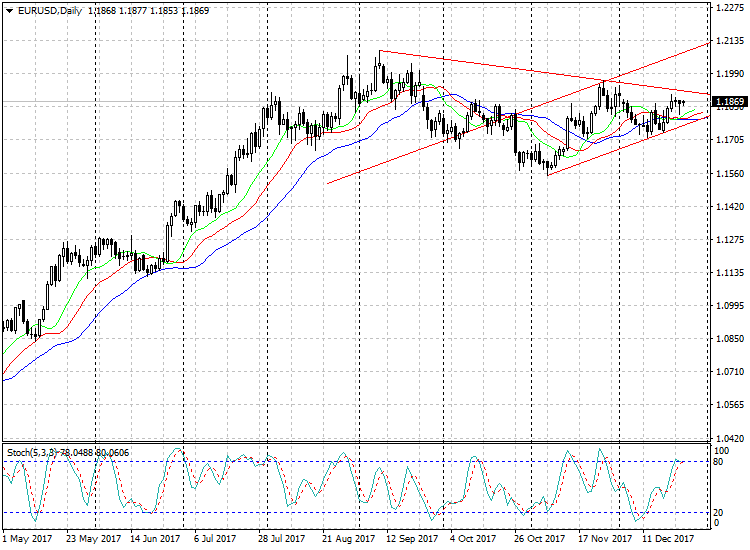Click the 1.0565 price scale value
Image resolution: width=750 pixels, height=550 pixels.
pos(730,405)
